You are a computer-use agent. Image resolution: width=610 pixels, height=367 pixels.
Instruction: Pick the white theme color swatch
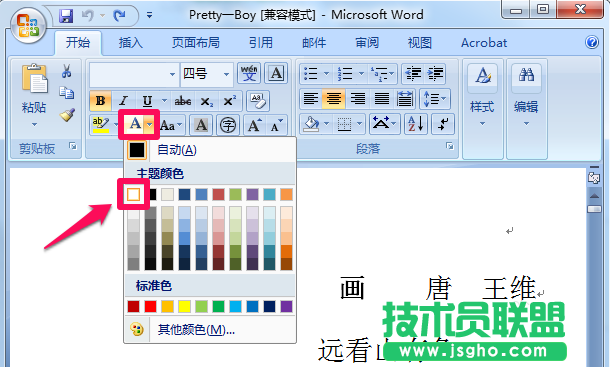click(x=133, y=194)
